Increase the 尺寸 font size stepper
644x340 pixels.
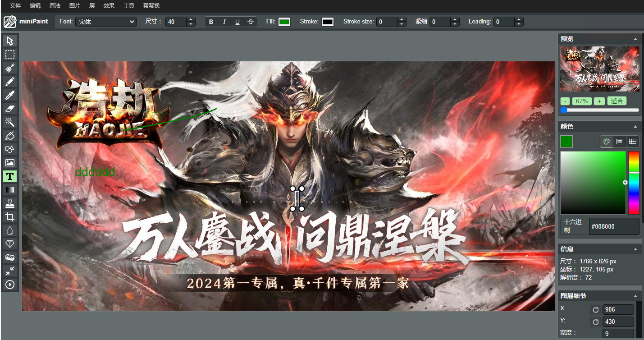click(x=191, y=19)
